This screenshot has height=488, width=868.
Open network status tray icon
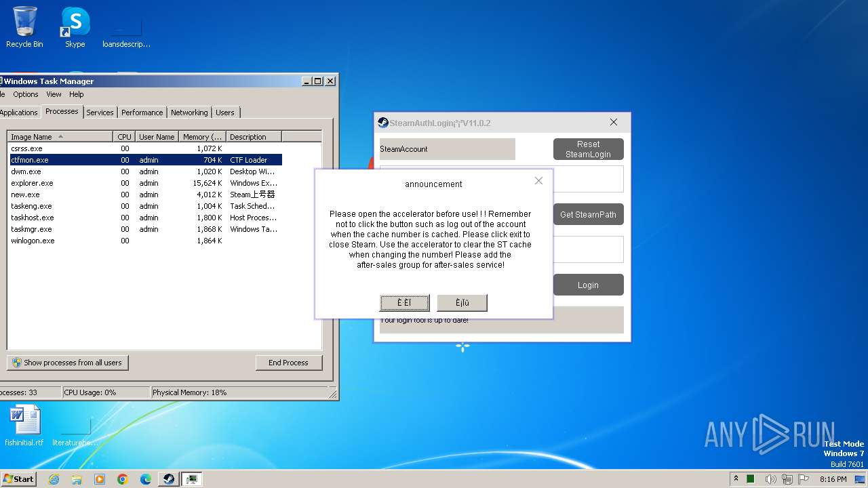[x=787, y=479]
